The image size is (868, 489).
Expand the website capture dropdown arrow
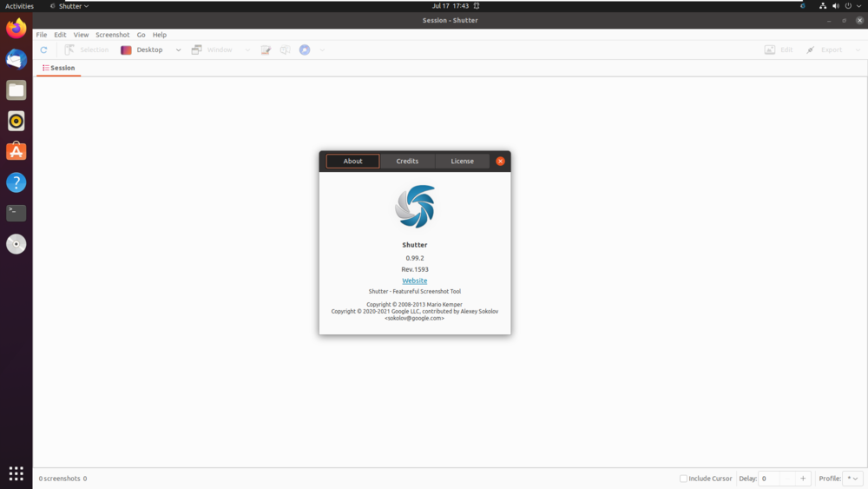[322, 50]
